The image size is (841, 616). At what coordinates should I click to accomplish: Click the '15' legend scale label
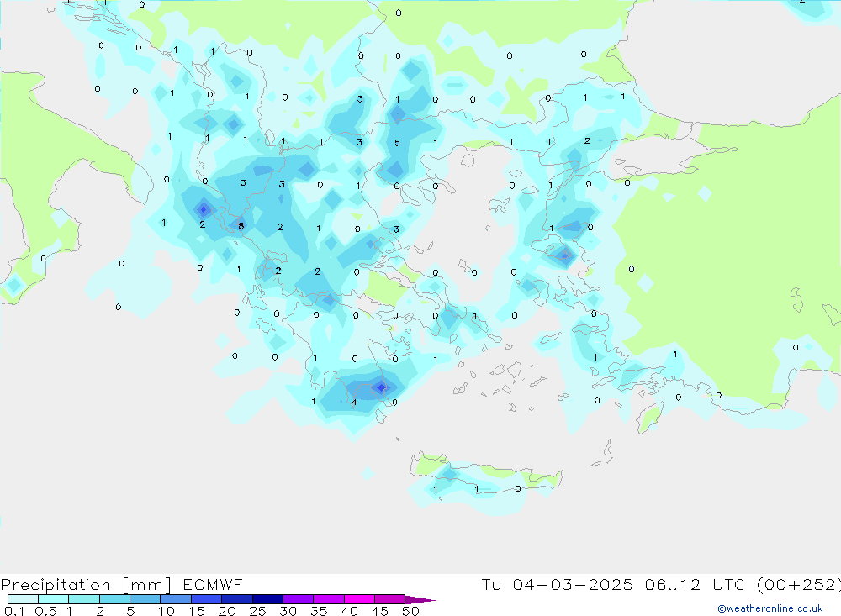(x=197, y=611)
